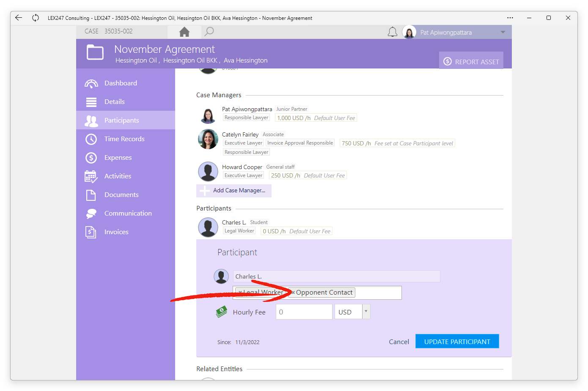Open the Communication section

(x=126, y=213)
